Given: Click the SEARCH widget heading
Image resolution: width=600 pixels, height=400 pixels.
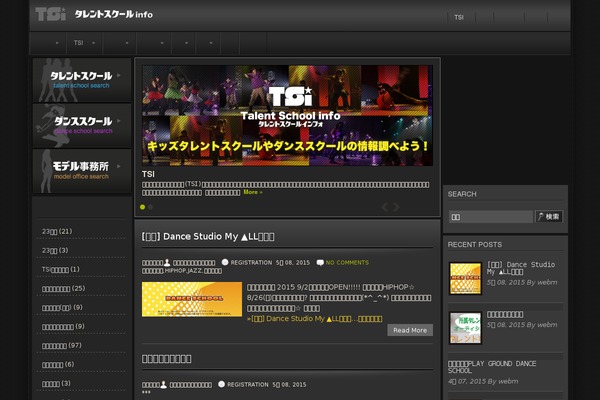Looking at the screenshot, I should click(462, 194).
